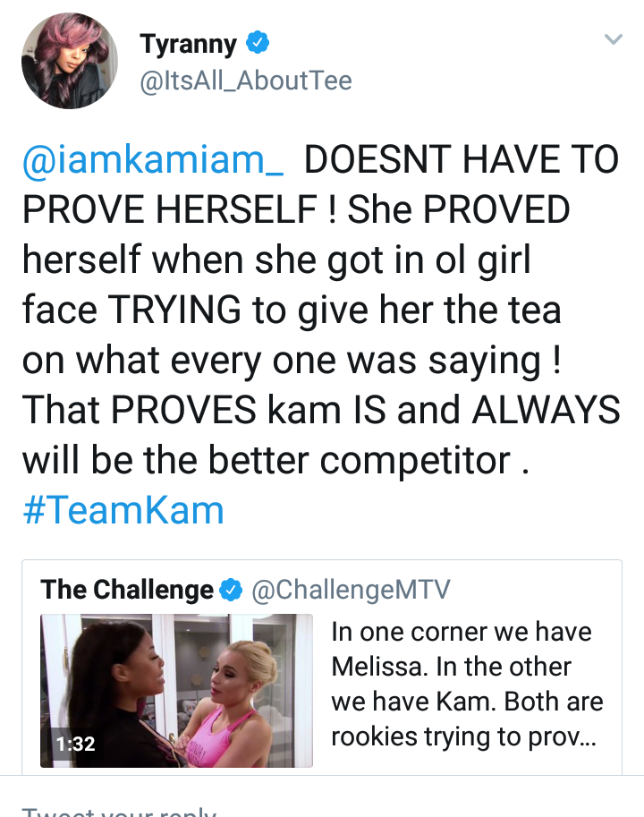Open the quoted tweet text about Melissa

click(467, 685)
